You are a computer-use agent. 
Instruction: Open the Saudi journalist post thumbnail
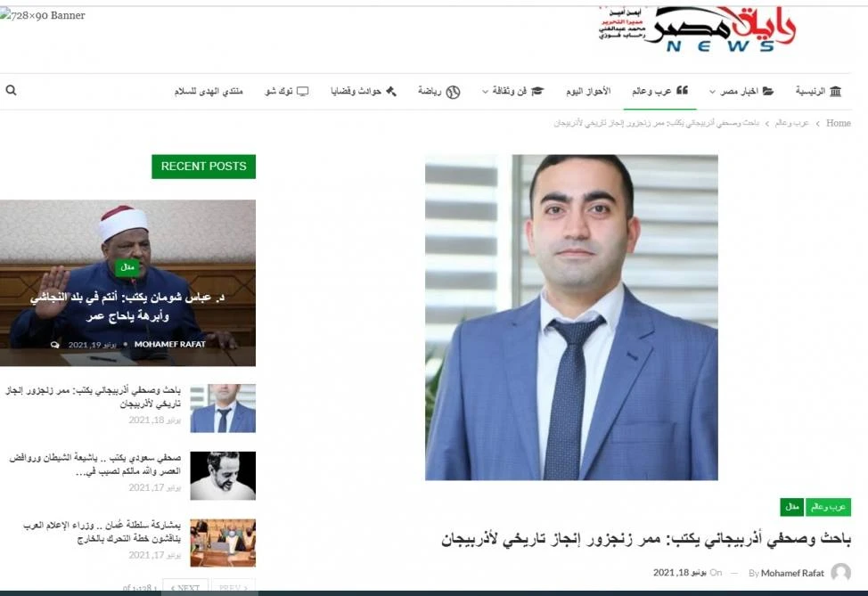coord(223,476)
